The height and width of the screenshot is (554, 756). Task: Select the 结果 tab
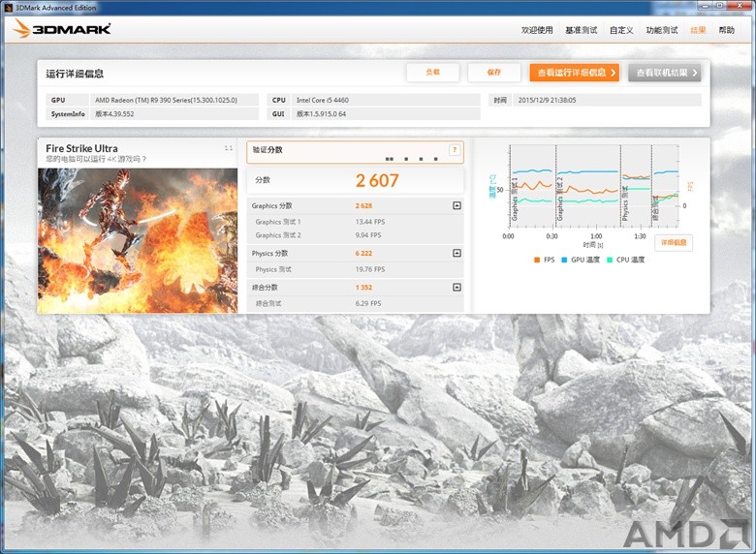coord(698,30)
